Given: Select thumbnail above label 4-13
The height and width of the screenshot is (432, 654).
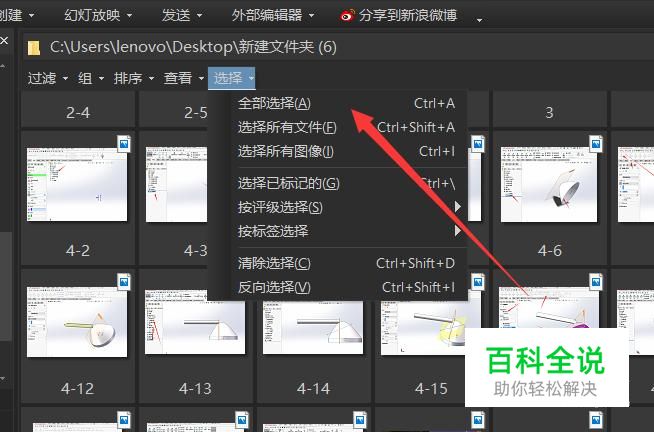Looking at the screenshot, I should [195, 322].
